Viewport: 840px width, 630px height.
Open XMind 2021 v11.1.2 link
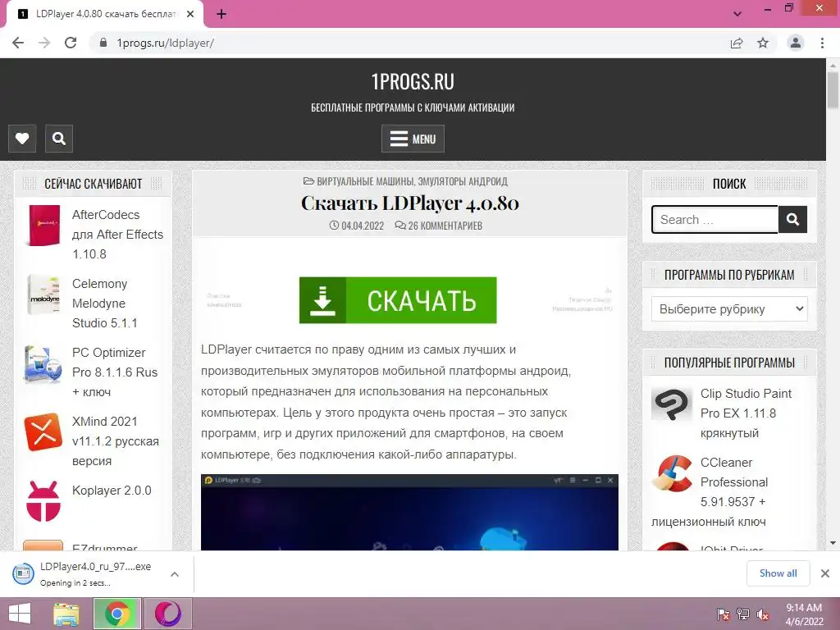(115, 441)
